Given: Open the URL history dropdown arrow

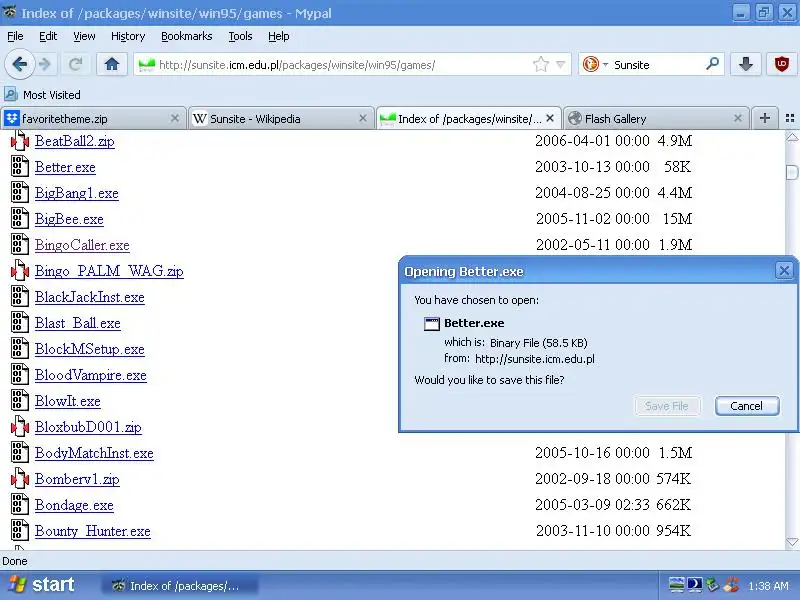Looking at the screenshot, I should [x=561, y=65].
